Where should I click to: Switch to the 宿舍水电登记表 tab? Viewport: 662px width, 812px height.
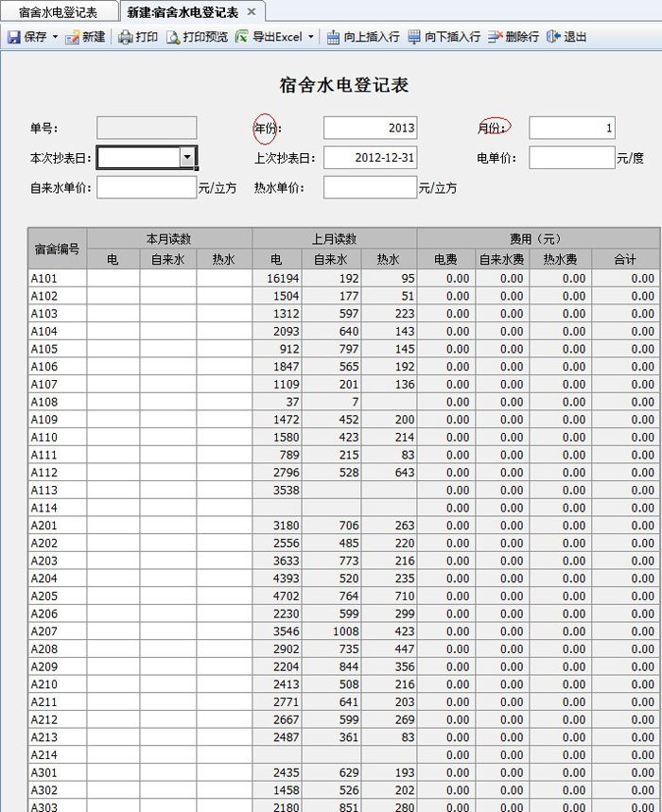click(59, 11)
